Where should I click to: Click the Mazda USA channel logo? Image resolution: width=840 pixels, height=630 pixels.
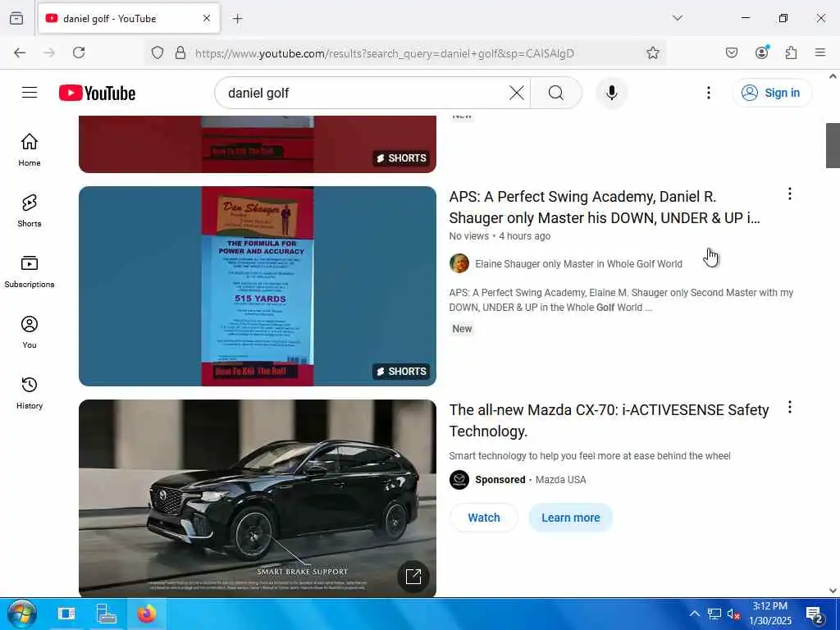pyautogui.click(x=459, y=479)
